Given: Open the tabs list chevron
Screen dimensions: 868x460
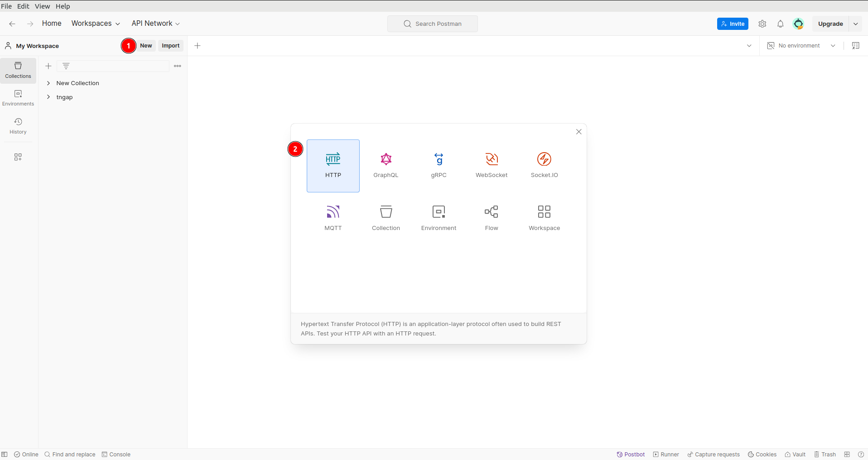Looking at the screenshot, I should tap(749, 46).
